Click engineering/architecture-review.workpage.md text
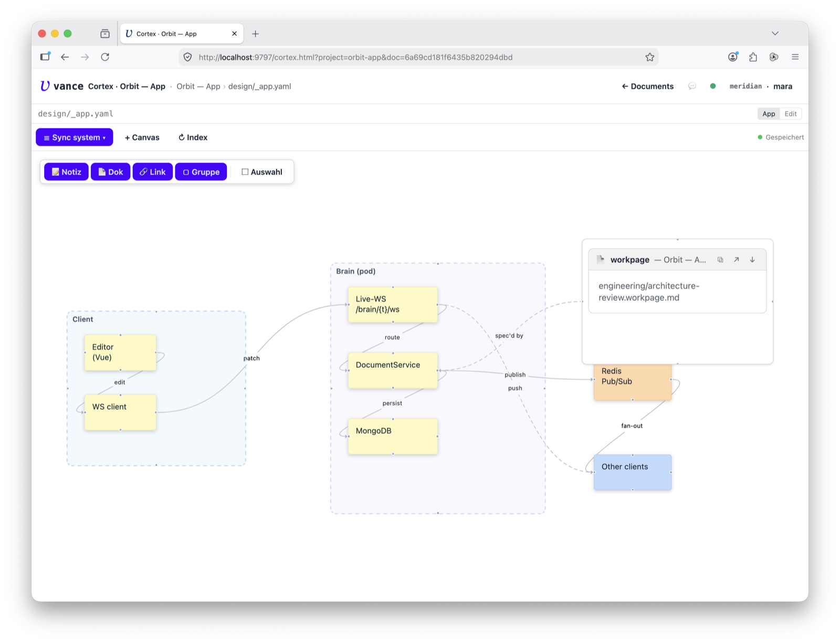The height and width of the screenshot is (643, 840). (649, 292)
